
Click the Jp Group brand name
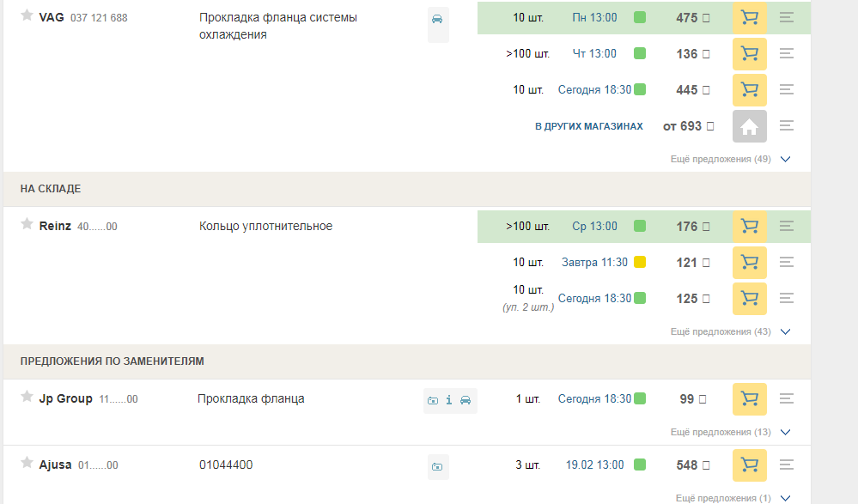click(66, 398)
